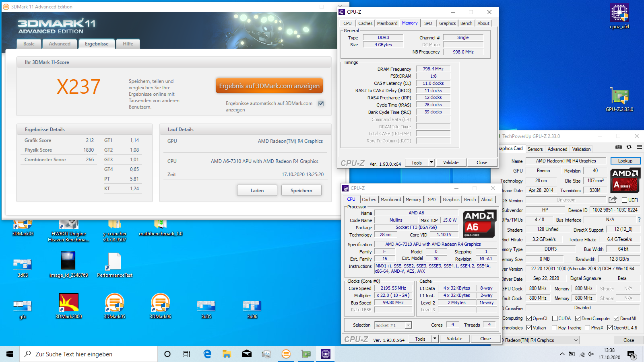Toggle UEFI checkbox in GPU-Z
The image size is (644, 362).
624,200
